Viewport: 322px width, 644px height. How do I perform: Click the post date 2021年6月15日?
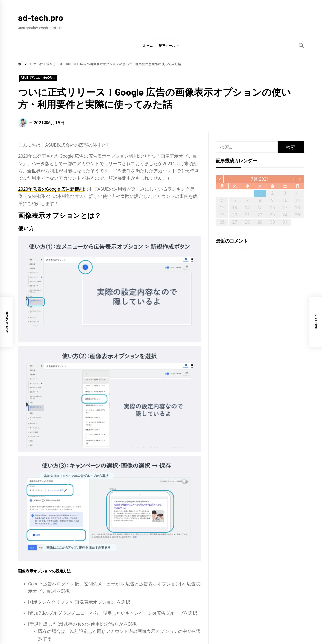[49, 123]
